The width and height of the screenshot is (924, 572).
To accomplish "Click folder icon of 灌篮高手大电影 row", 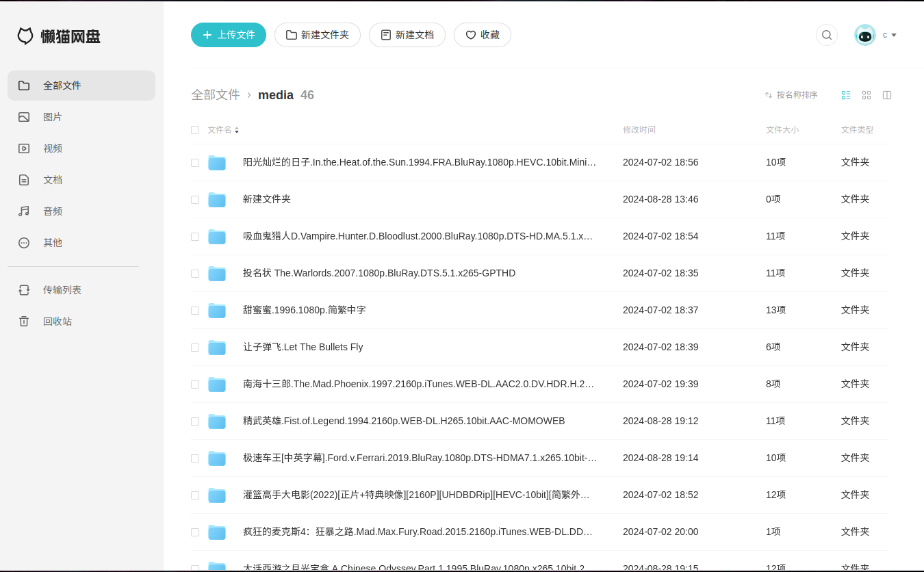I will coord(217,495).
